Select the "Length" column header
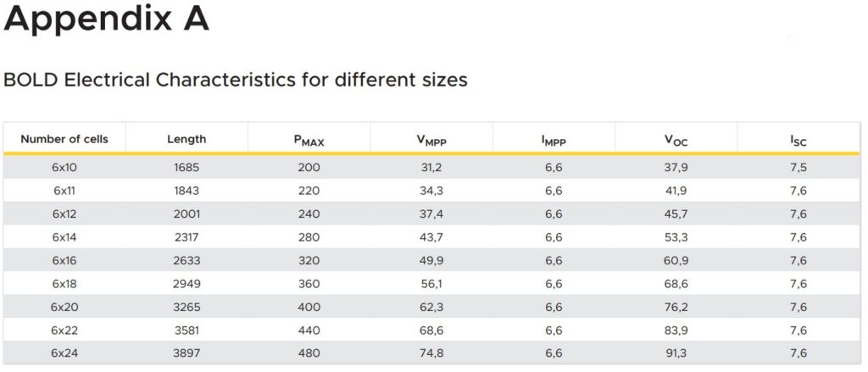Screen dimensions: 868x372 [x=186, y=139]
